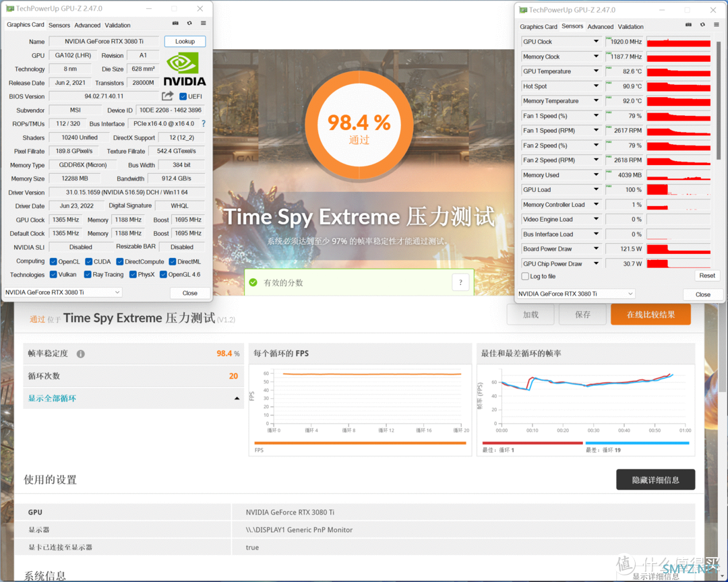Viewport: 728px width, 582px height.
Task: Open the GPU selector dropdown in Sensors window
Action: [x=576, y=294]
